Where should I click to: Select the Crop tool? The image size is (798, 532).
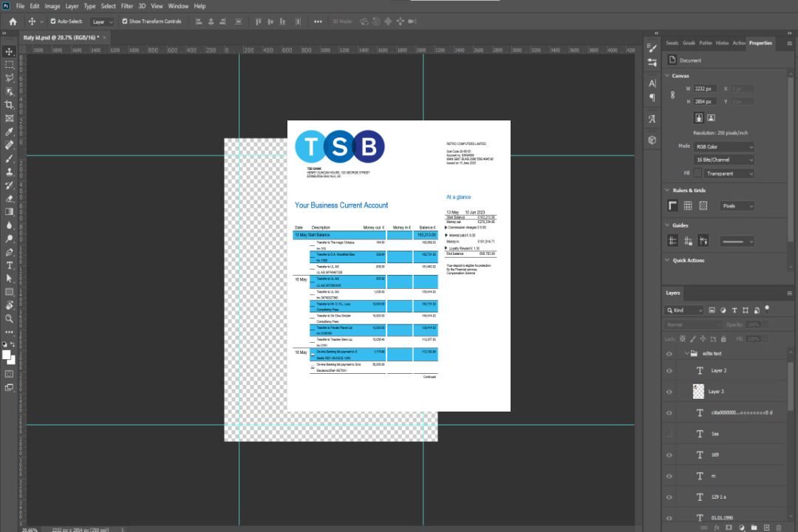click(x=9, y=105)
